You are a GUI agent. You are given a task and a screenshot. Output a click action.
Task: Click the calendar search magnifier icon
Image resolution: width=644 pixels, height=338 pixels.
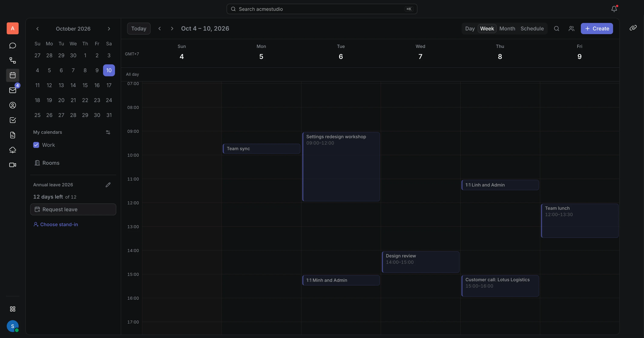556,29
